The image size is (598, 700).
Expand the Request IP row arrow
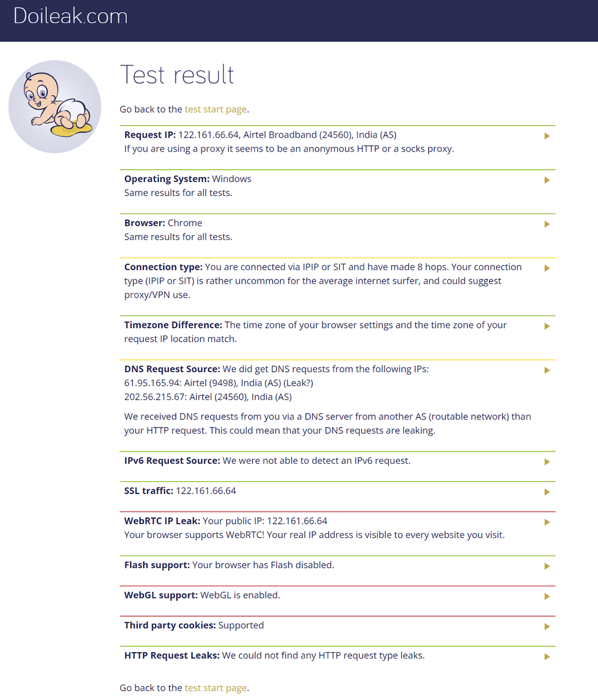point(547,136)
